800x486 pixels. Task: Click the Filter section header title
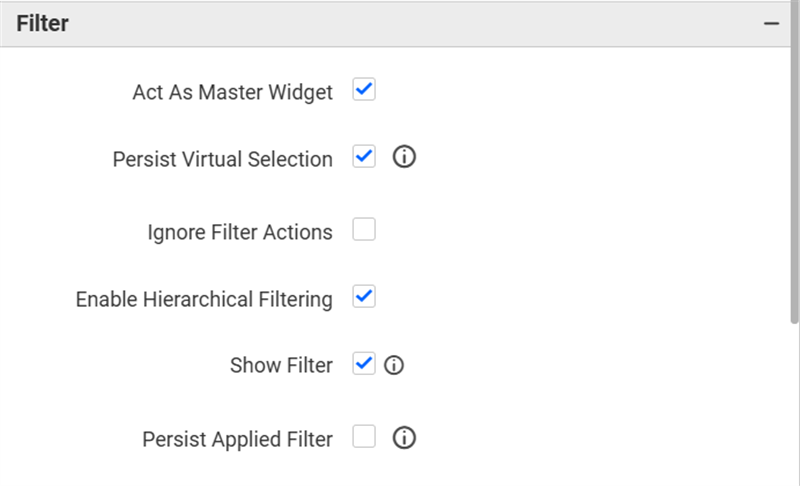tap(42, 23)
